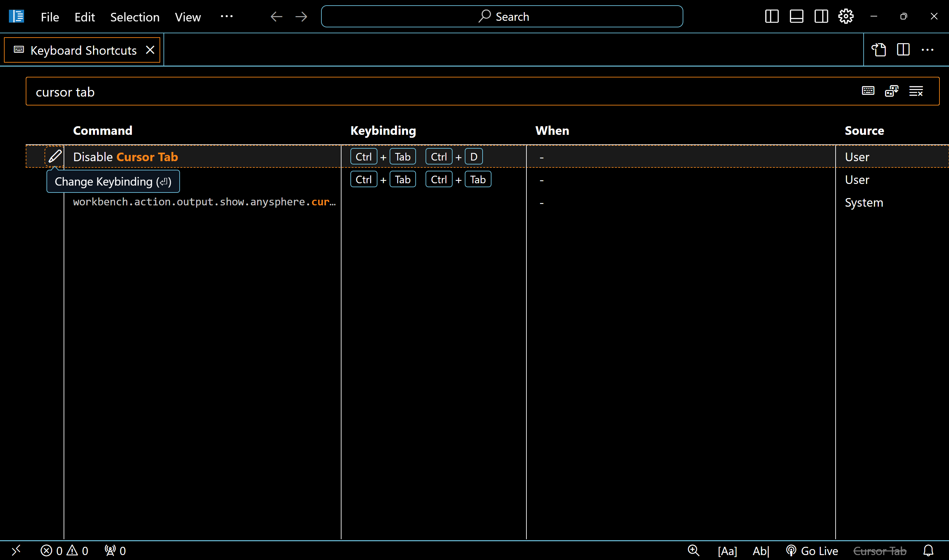Click the Source column header
The width and height of the screenshot is (949, 560).
tap(865, 131)
